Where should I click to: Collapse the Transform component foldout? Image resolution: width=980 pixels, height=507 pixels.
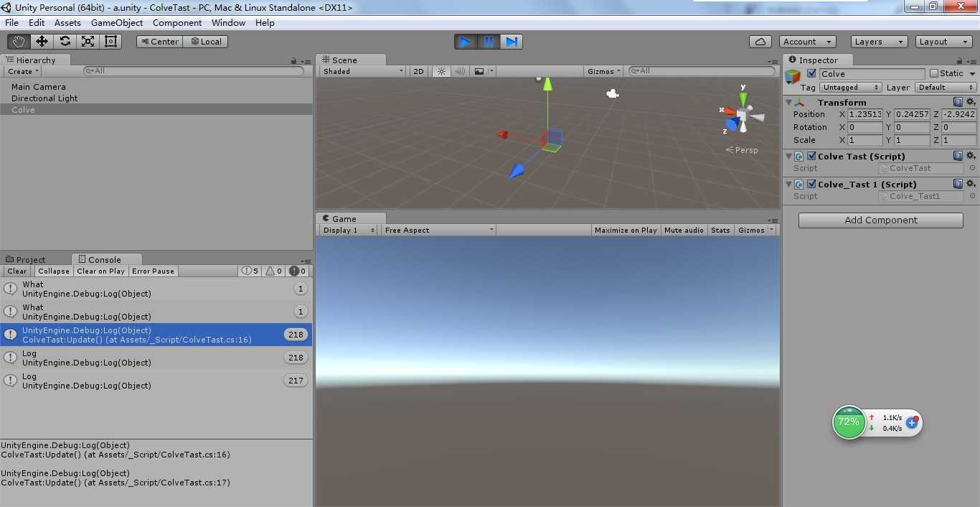tap(788, 103)
